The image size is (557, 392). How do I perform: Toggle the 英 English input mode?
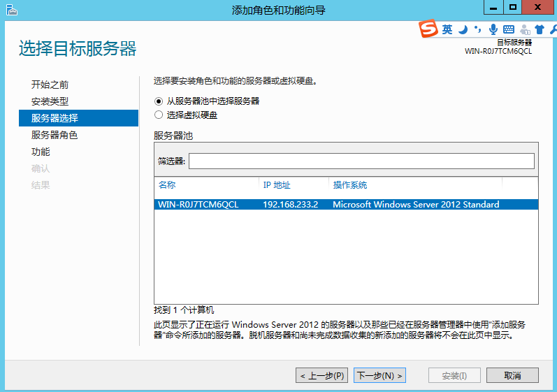point(447,29)
